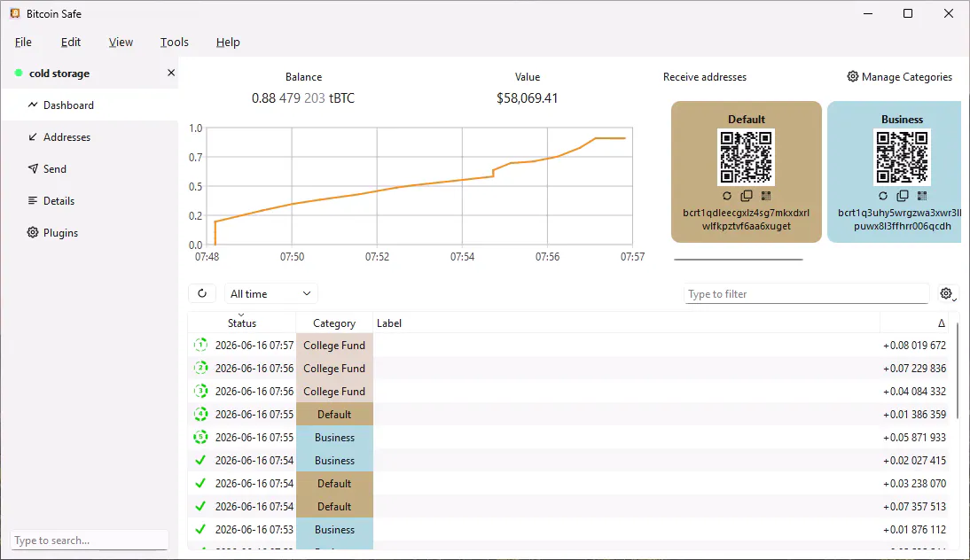This screenshot has width=970, height=560.
Task: Click the Default address text bcrt1qdleecgxlz4sg7mkxdxrl
Action: coord(746,213)
